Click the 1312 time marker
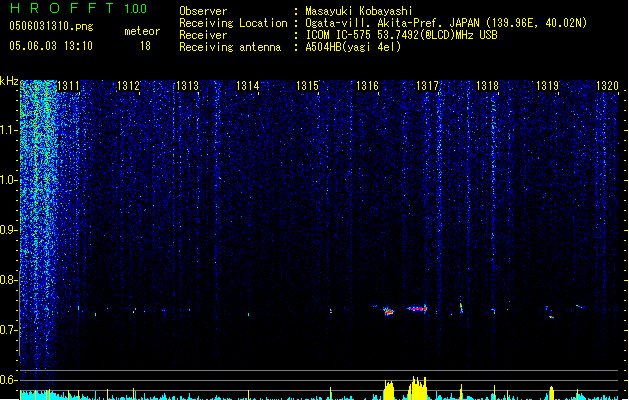Screen dimensions: 629x400 (128, 86)
